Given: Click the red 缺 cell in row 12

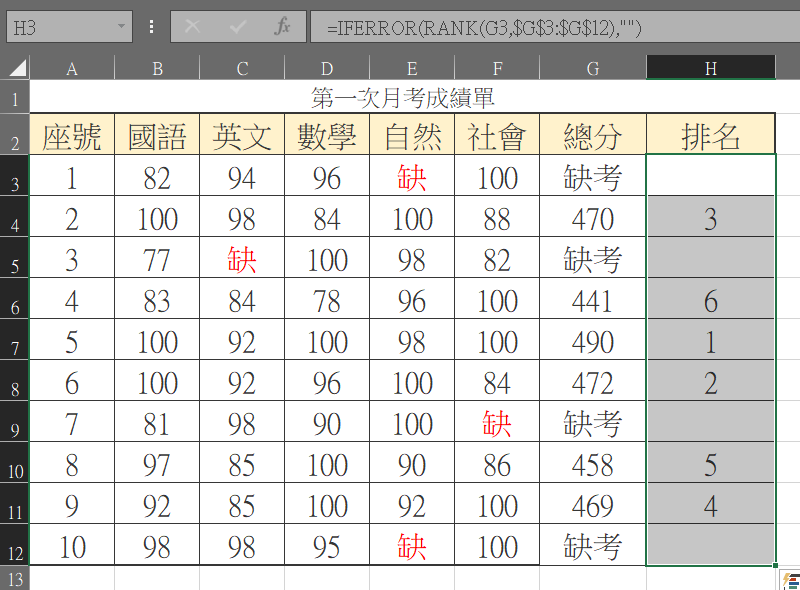Looking at the screenshot, I should click(412, 545).
